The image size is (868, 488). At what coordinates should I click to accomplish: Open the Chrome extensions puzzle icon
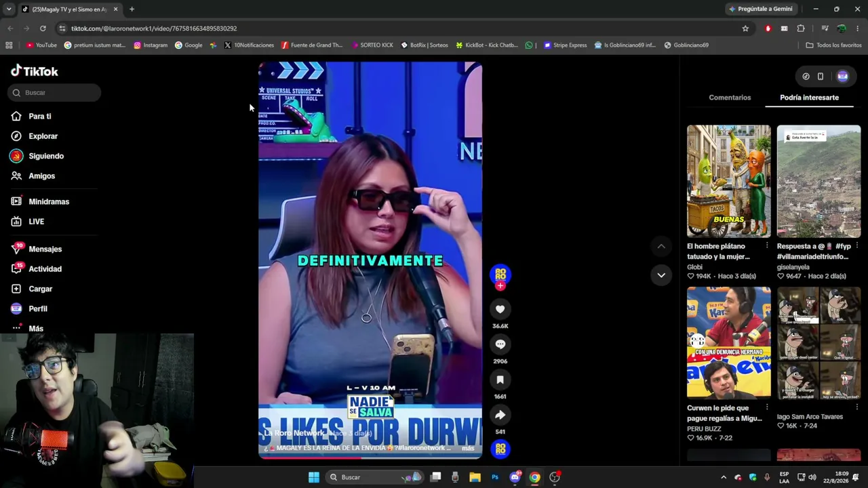point(801,28)
